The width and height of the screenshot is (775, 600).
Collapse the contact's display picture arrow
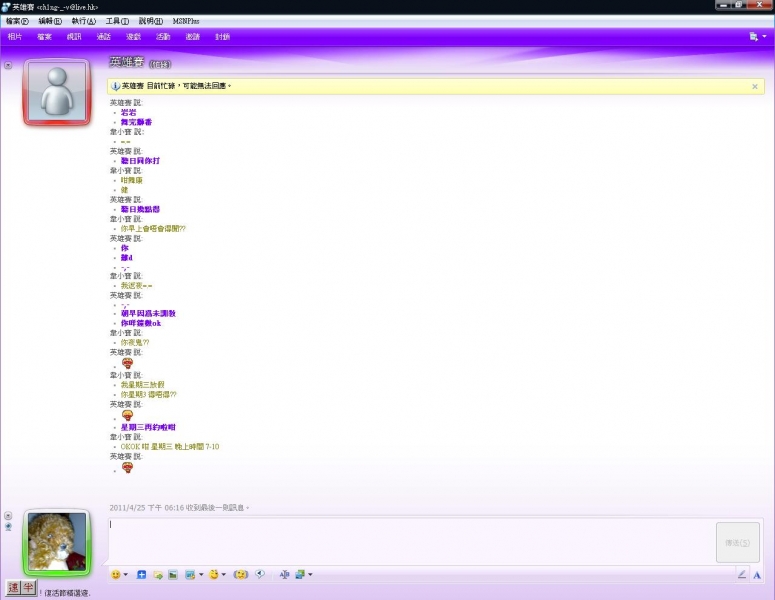[8, 65]
